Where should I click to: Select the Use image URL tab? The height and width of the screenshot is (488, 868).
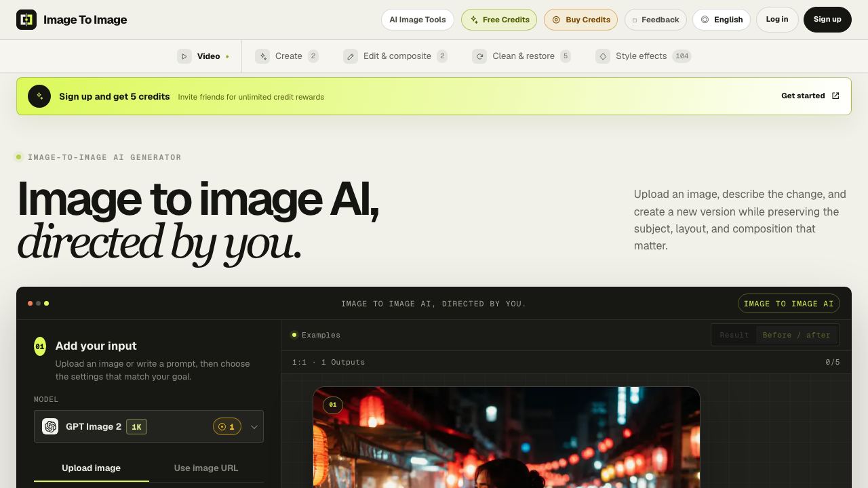pos(206,468)
